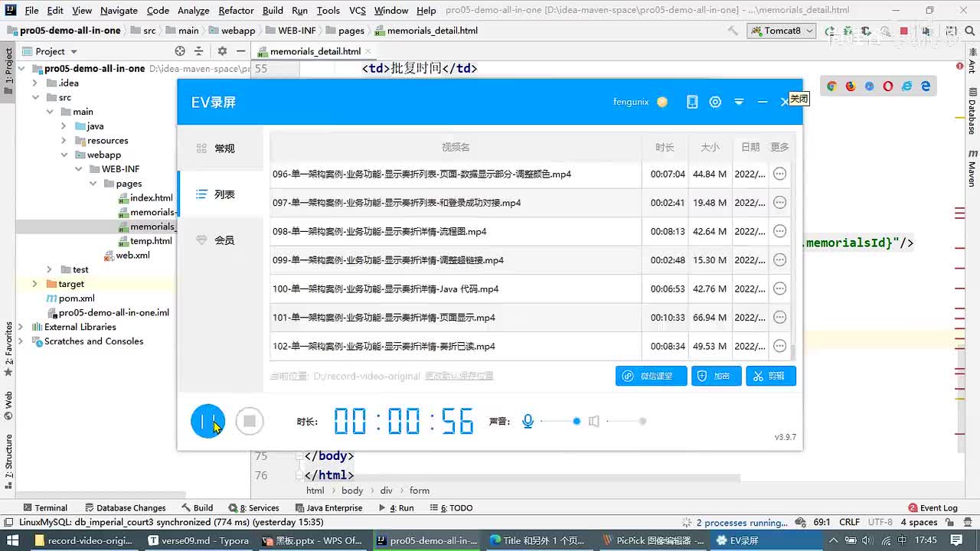Pause the recording with the blue pause button

click(x=207, y=421)
